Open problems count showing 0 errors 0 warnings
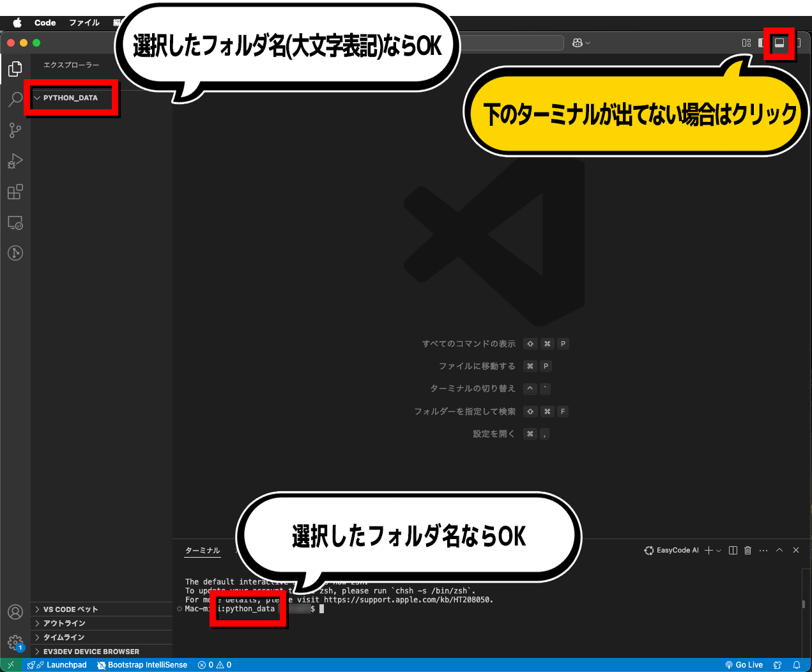 [x=215, y=665]
